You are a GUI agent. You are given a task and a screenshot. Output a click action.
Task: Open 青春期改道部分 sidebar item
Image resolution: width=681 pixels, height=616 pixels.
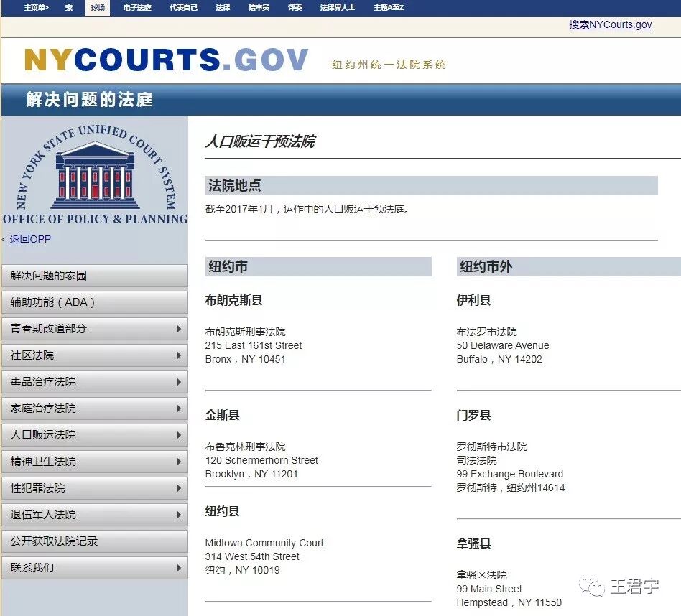point(95,329)
